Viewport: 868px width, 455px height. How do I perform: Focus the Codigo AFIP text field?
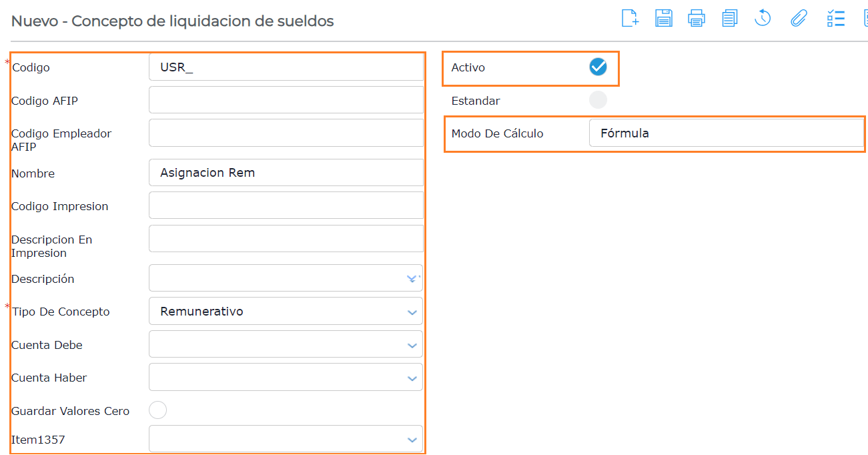pyautogui.click(x=286, y=100)
